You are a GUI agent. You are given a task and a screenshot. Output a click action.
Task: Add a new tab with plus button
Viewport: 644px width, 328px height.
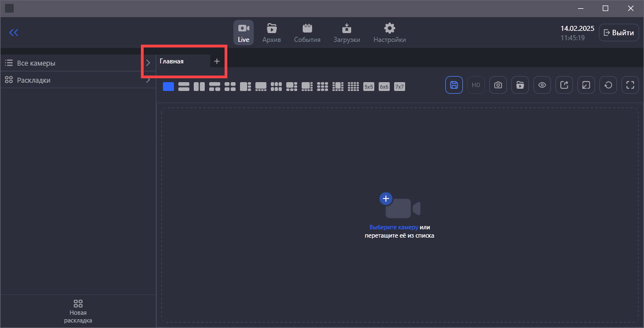216,61
